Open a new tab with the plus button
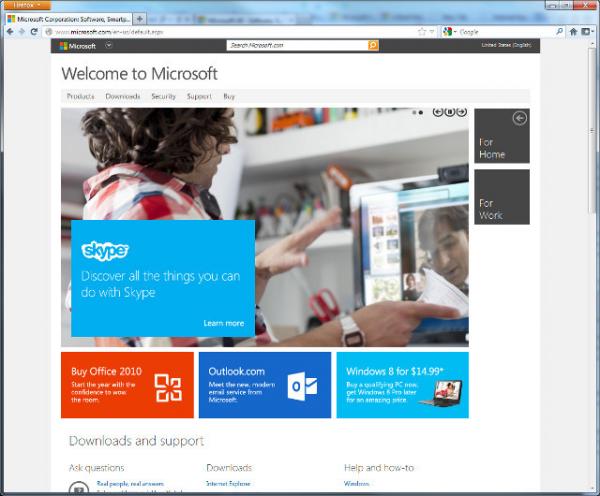The height and width of the screenshot is (496, 600). point(140,18)
